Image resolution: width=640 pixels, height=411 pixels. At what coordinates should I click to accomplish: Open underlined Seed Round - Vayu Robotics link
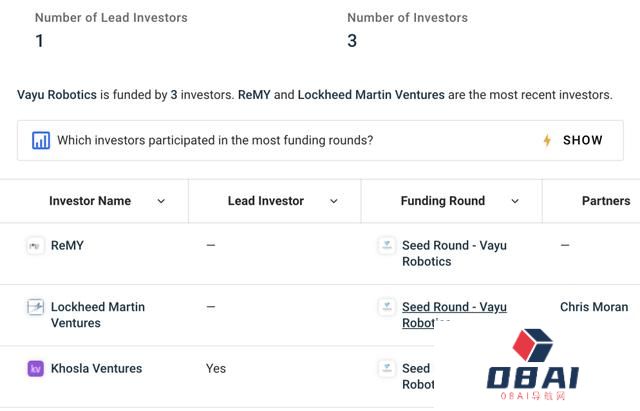(x=454, y=315)
